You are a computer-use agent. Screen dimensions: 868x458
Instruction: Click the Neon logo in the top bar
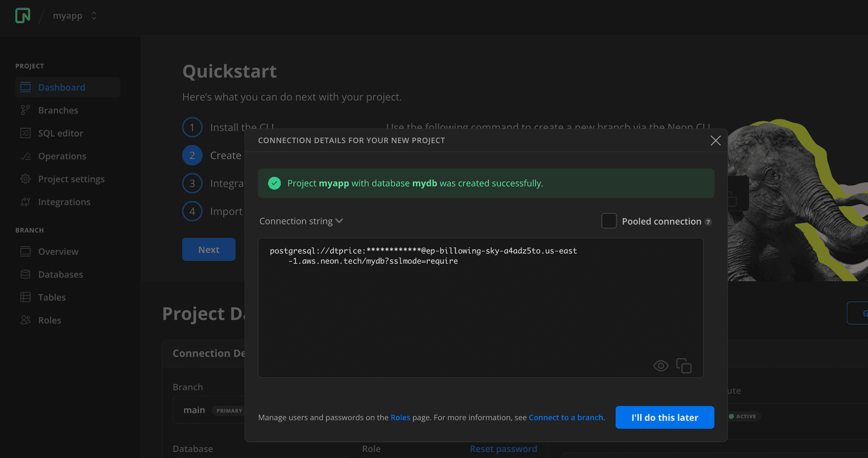click(22, 15)
